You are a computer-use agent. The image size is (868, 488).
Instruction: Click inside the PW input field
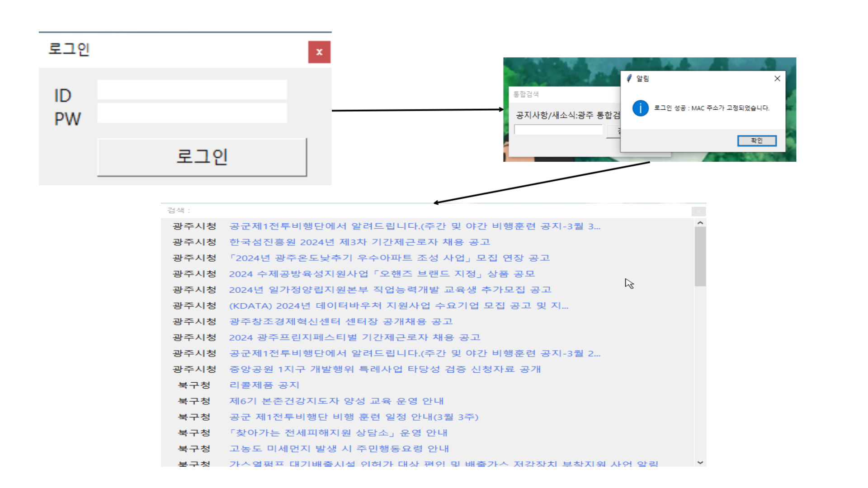point(191,113)
